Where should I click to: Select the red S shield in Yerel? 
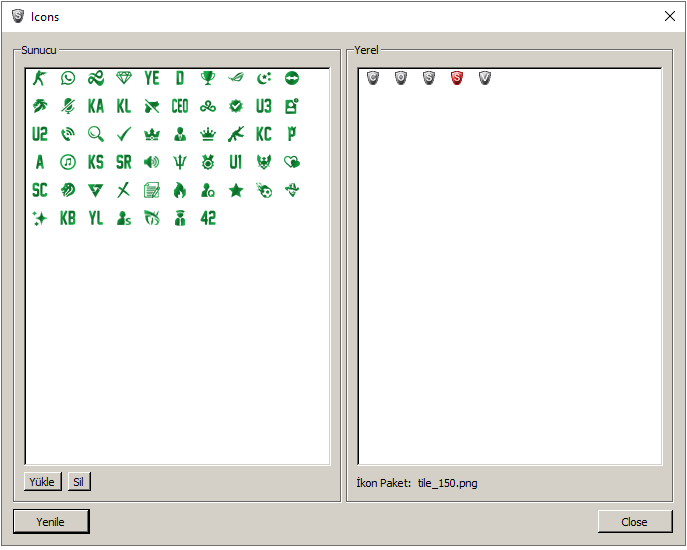(457, 78)
